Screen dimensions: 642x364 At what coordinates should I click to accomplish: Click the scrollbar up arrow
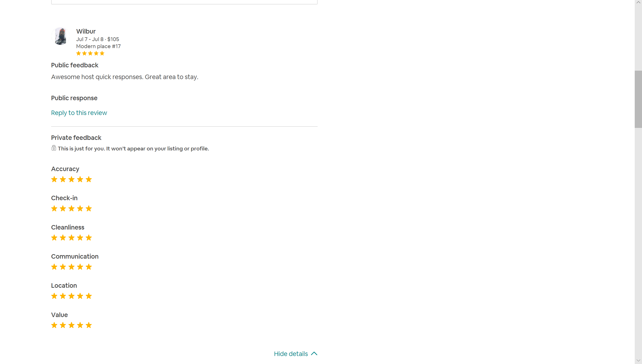638,2
